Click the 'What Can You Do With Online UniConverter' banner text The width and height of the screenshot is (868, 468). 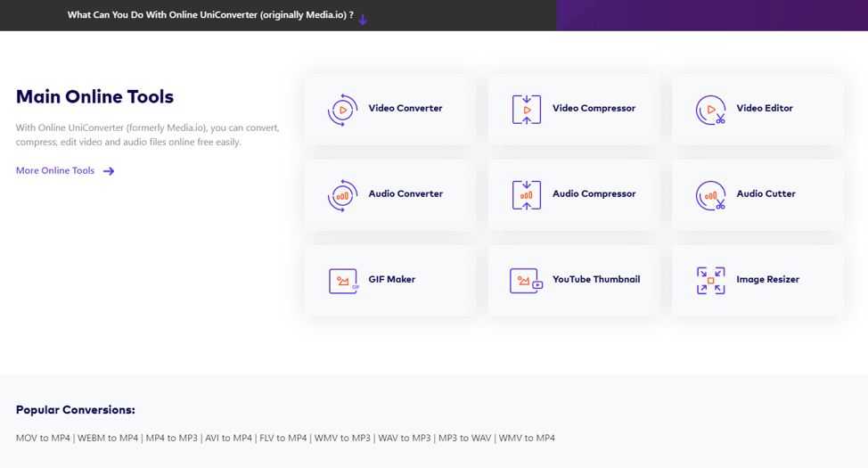click(x=210, y=15)
